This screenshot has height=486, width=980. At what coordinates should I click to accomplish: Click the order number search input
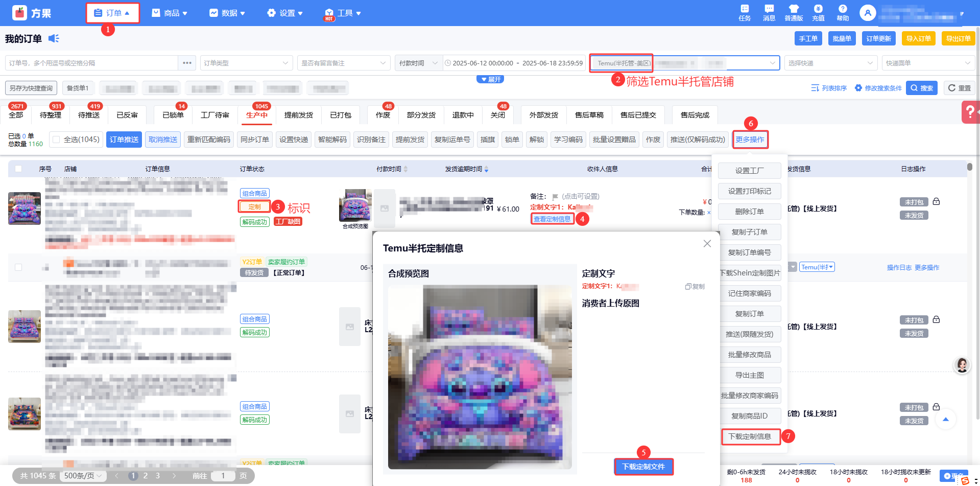click(x=92, y=63)
